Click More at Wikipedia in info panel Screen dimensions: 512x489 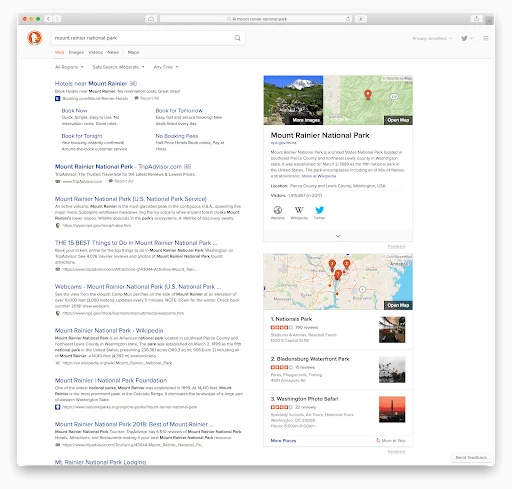(319, 176)
